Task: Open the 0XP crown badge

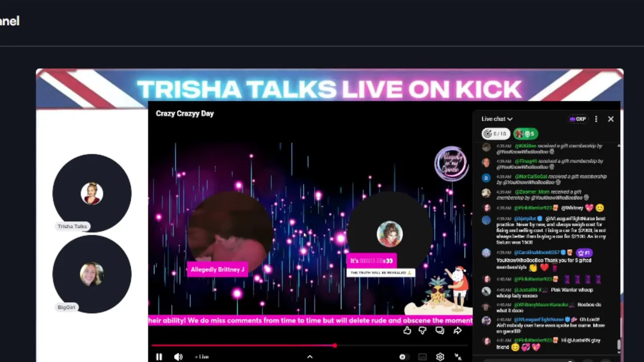Action: click(578, 119)
